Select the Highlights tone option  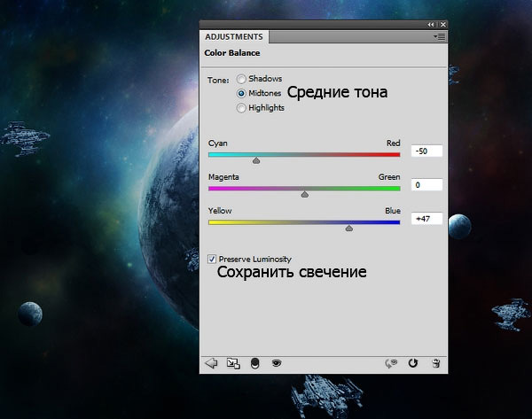(x=241, y=108)
